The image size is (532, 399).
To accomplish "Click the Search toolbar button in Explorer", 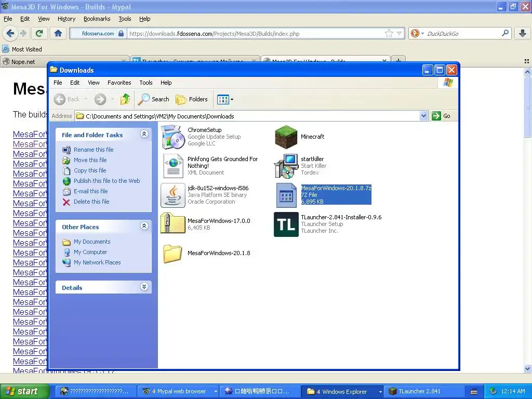I will (153, 99).
